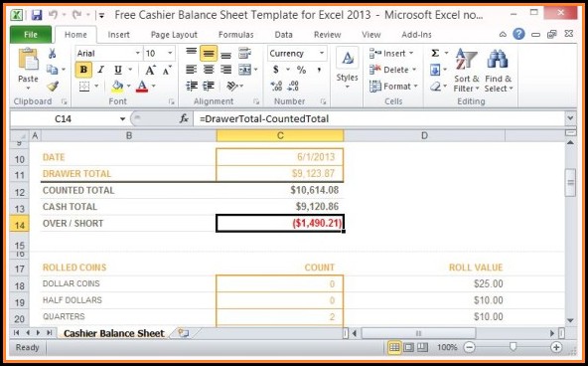Toggle Bold formatting

coord(83,70)
